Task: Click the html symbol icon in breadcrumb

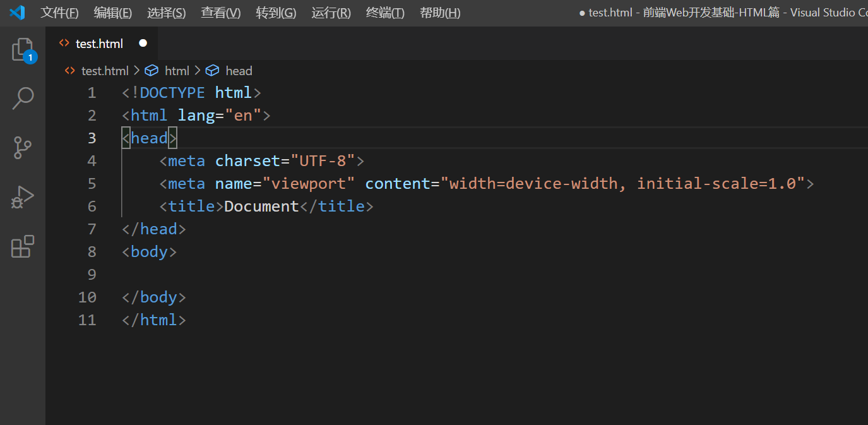Action: 152,71
